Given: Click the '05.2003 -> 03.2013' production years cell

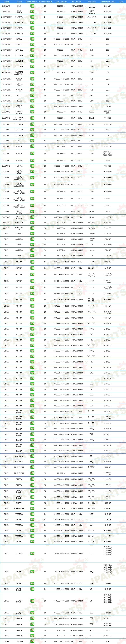Looking at the screenshot, I should tap(61, 55).
